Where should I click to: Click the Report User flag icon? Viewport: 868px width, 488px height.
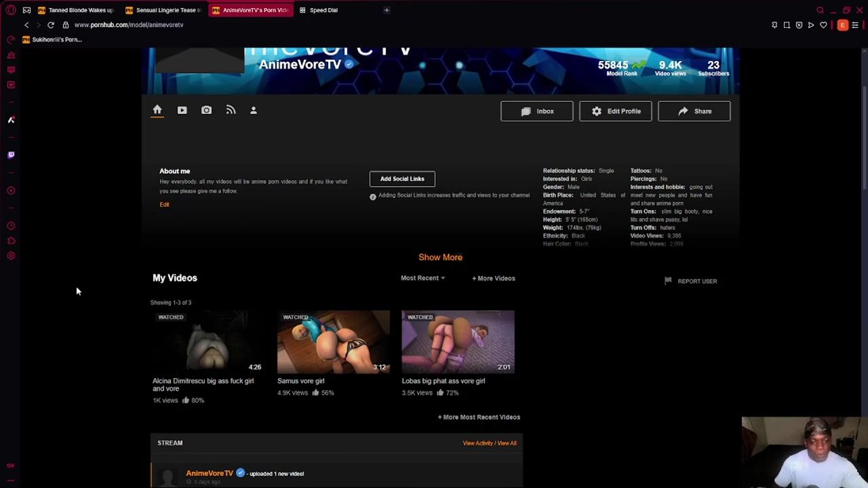pyautogui.click(x=668, y=281)
